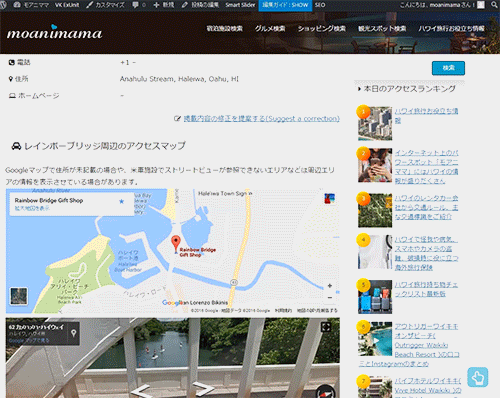The width and height of the screenshot is (500, 398).
Task: Open the street view location pin icon
Action: 74,332
